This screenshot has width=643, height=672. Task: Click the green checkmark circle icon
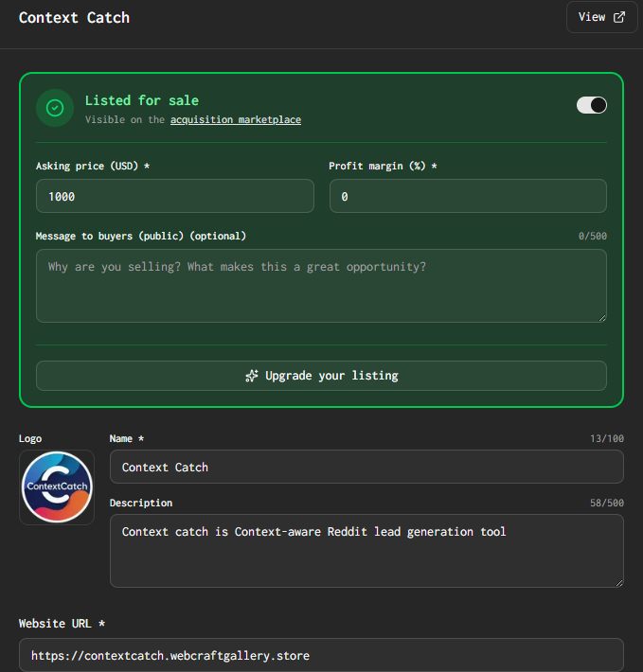click(55, 108)
